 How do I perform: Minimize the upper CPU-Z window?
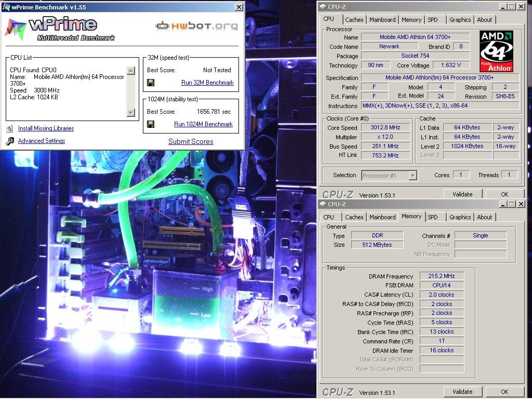point(503,6)
